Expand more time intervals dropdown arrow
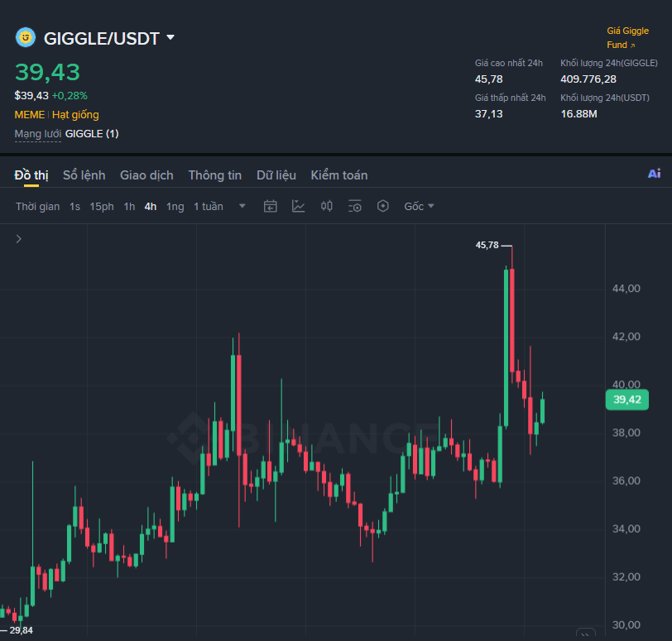The width and height of the screenshot is (672, 641). click(242, 206)
